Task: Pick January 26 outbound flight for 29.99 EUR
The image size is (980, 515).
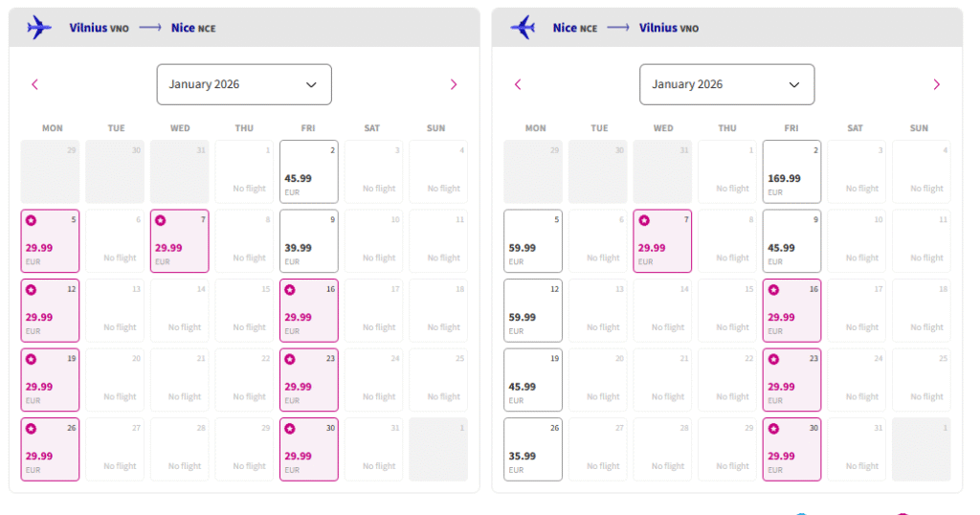Action: 50,450
